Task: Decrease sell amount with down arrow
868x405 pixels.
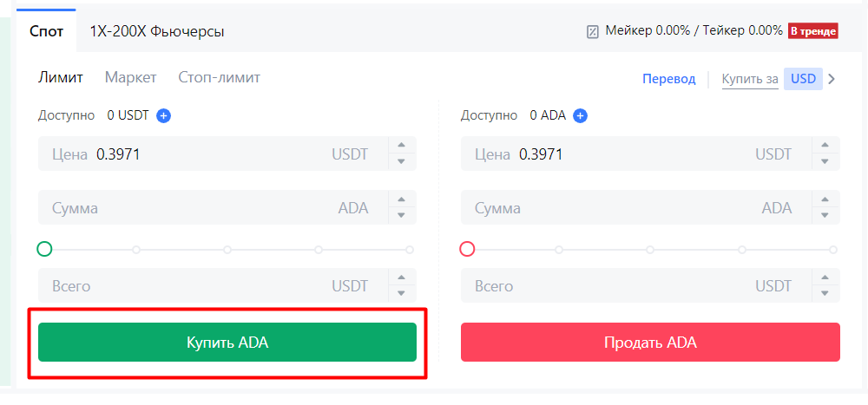Action: pos(825,216)
